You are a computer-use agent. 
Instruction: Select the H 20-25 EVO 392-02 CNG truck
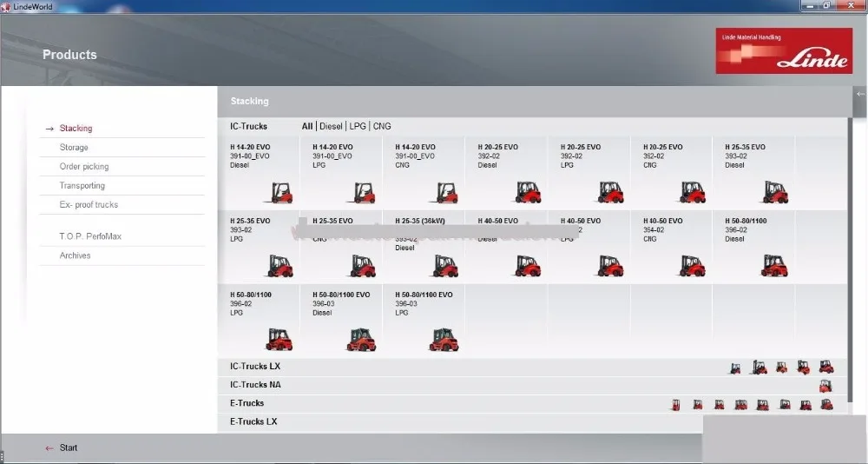click(671, 174)
